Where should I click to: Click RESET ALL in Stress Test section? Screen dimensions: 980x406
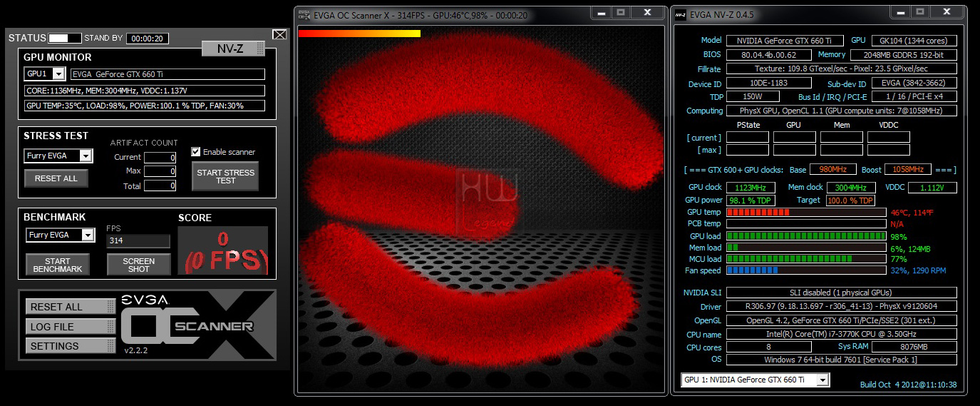tap(56, 178)
